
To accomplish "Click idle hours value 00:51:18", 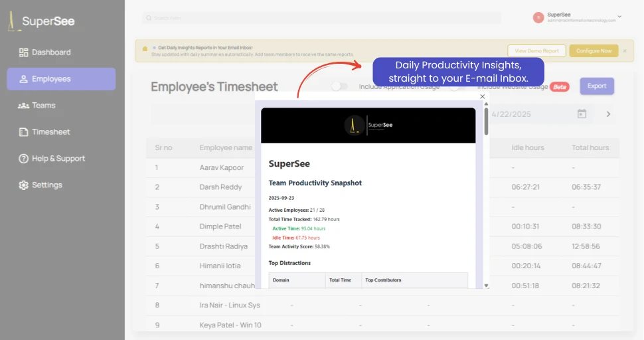I will tap(525, 286).
